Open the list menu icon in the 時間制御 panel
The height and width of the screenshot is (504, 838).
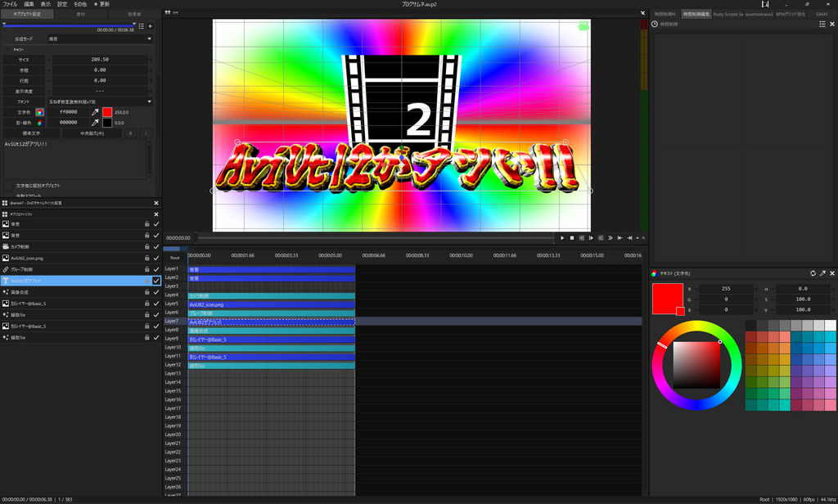pyautogui.click(x=822, y=24)
